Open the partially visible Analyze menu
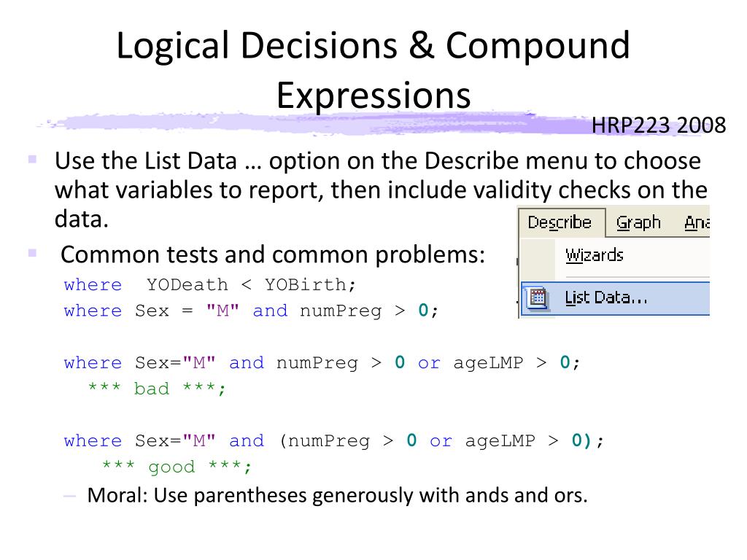Screen dimensions: 747x560 (697, 222)
